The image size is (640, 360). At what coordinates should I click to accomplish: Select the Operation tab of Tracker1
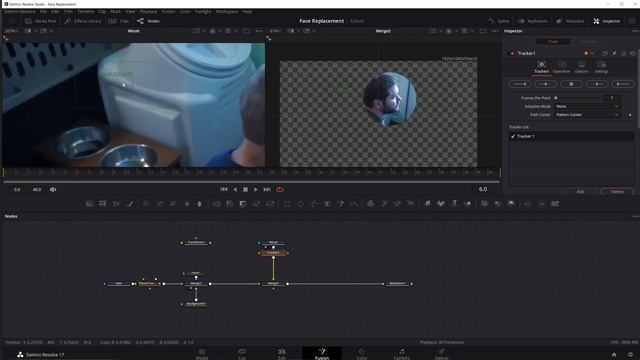click(x=562, y=67)
